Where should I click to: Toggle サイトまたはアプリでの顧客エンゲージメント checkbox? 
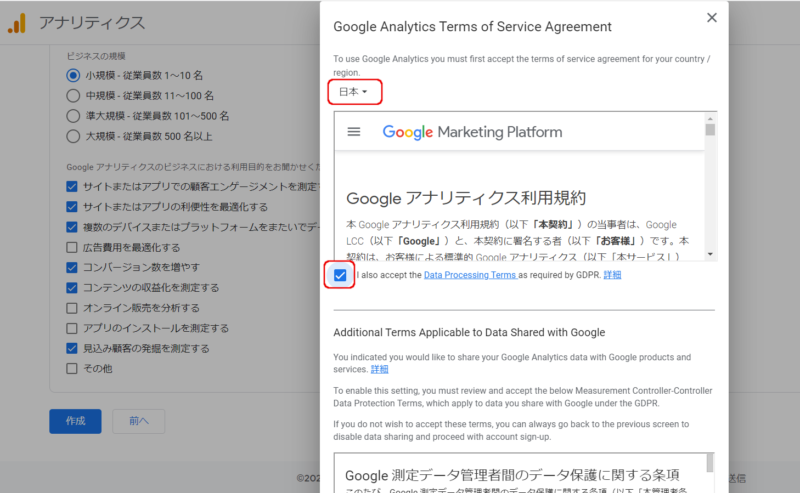point(72,186)
